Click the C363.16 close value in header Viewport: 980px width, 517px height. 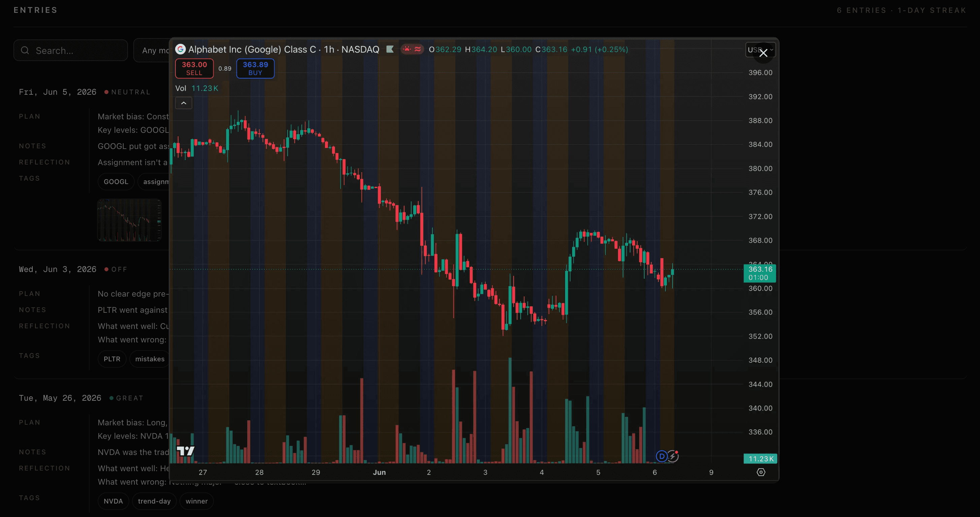(x=551, y=50)
